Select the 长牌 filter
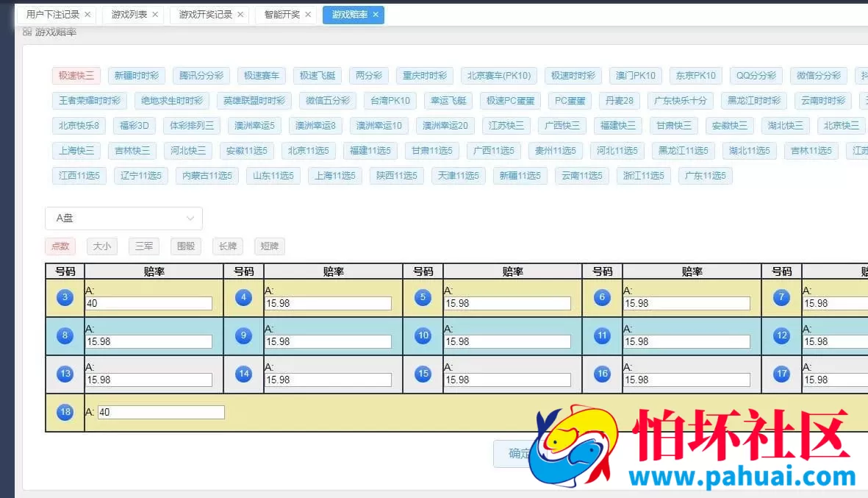The width and height of the screenshot is (868, 498). pos(227,246)
